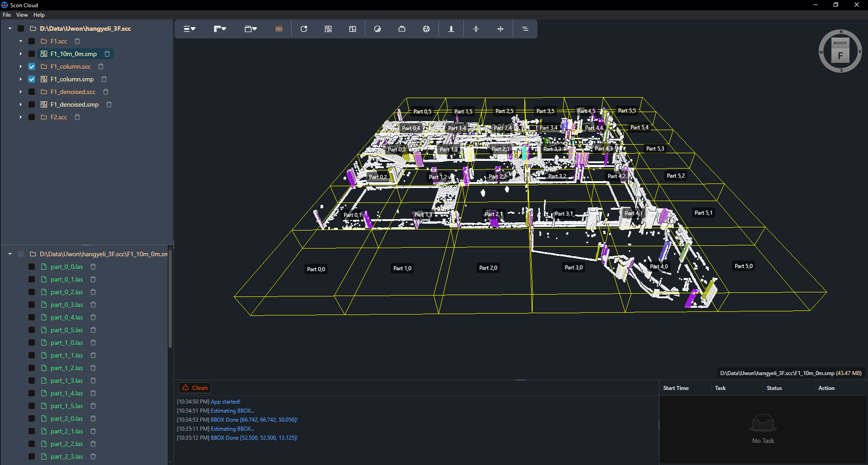Toggle the orange HD mode icon
This screenshot has width=868, height=465.
pyautogui.click(x=279, y=29)
